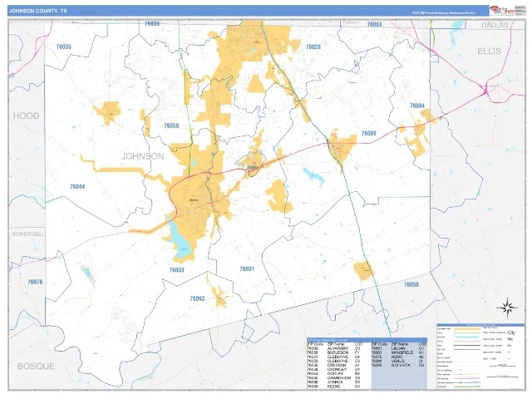Click VENUS in the ZIP index table

click(x=397, y=361)
